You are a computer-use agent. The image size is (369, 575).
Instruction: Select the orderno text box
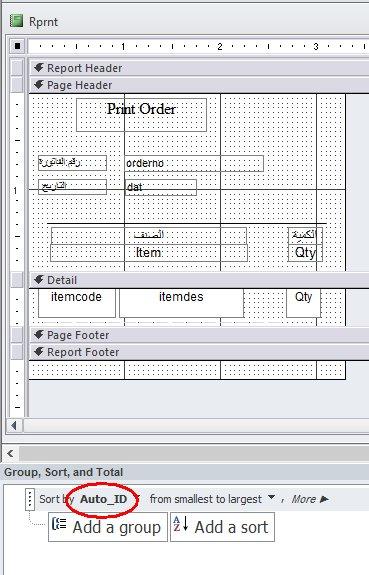click(194, 163)
